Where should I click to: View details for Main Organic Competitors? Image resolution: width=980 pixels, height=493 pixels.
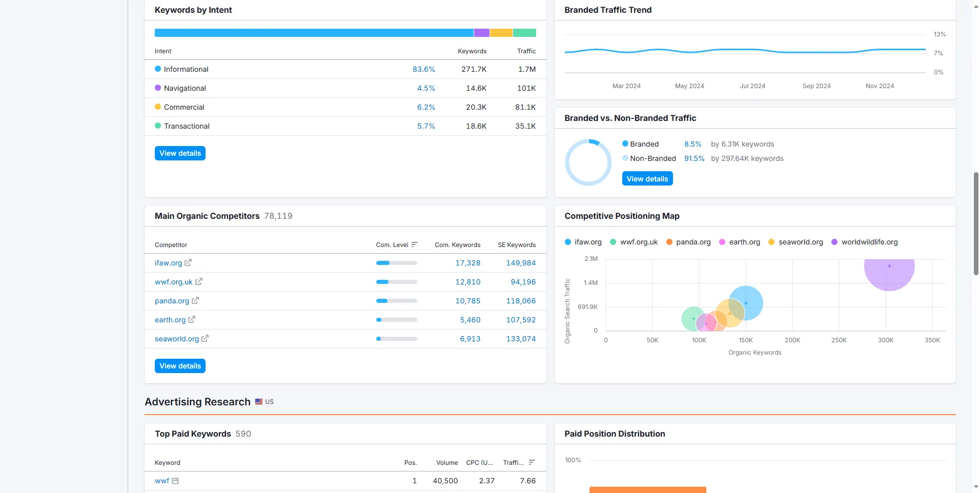(180, 366)
